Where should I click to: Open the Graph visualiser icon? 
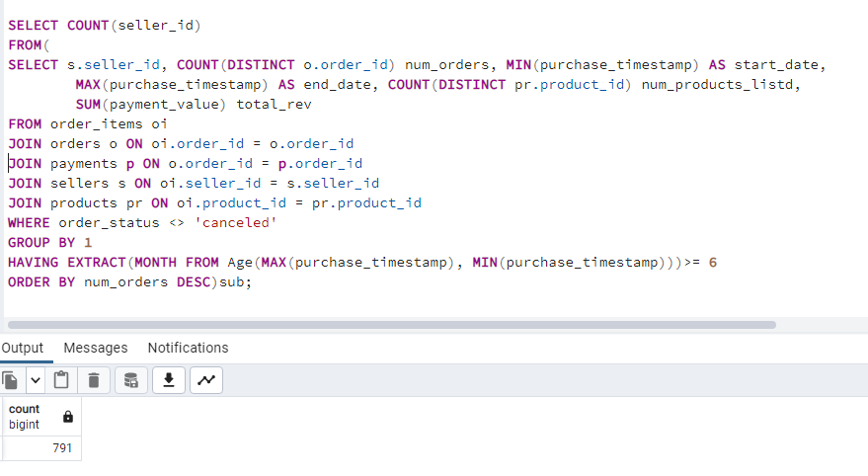tap(206, 380)
